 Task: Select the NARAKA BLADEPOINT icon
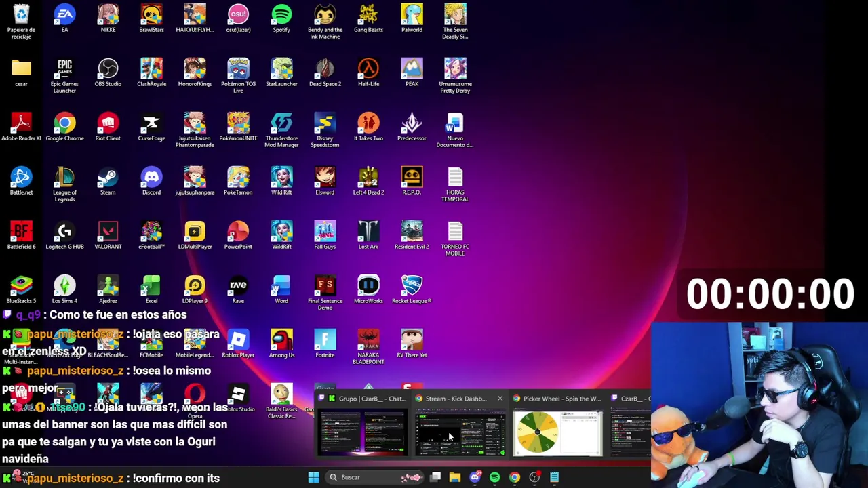point(368,346)
